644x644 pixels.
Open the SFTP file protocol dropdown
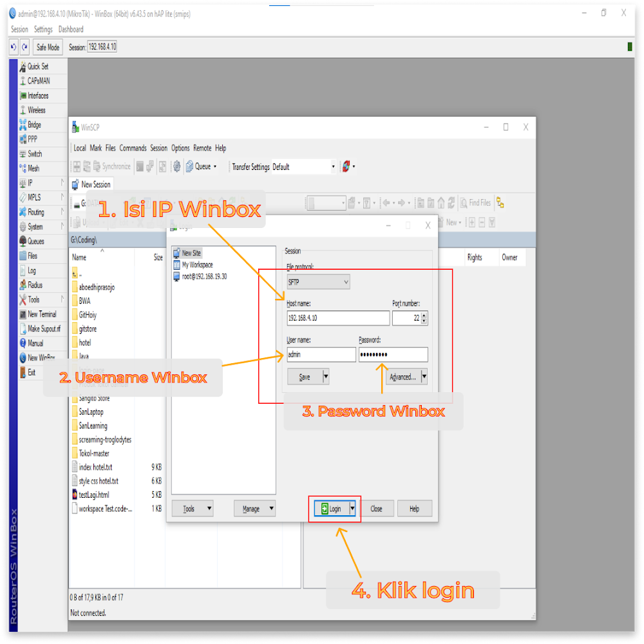[318, 281]
